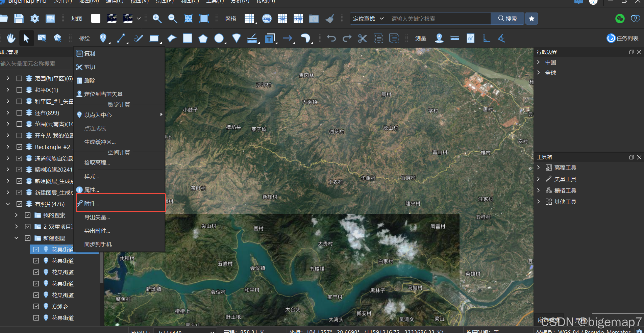Uncheck the Rectangle_#2 layer checkbox
The width and height of the screenshot is (644, 333).
coord(19,147)
